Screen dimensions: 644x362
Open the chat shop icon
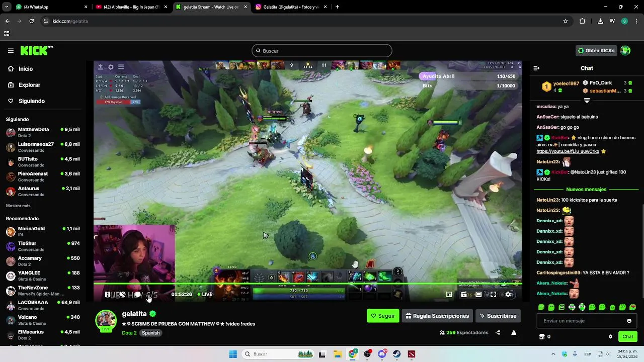(542, 337)
